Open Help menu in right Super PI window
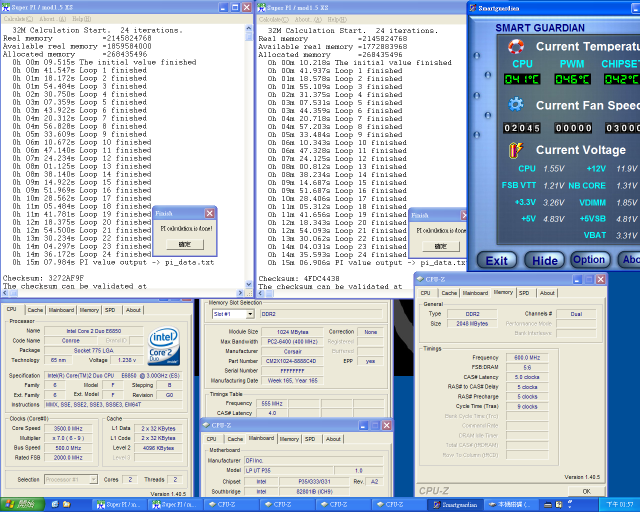Image resolution: width=640 pixels, height=512 pixels. pyautogui.click(x=337, y=19)
